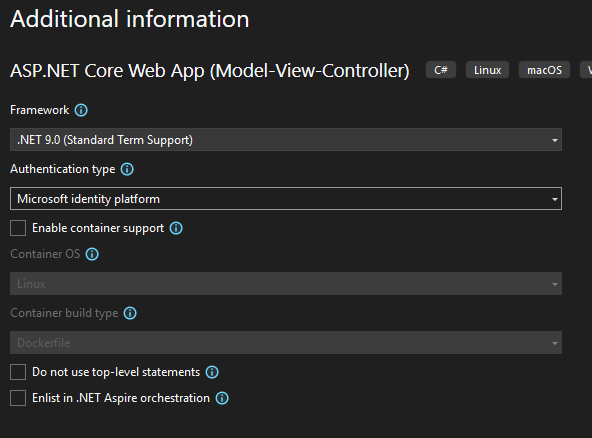Click the C# tag
Viewport: 592px width, 438px height.
[x=441, y=70]
